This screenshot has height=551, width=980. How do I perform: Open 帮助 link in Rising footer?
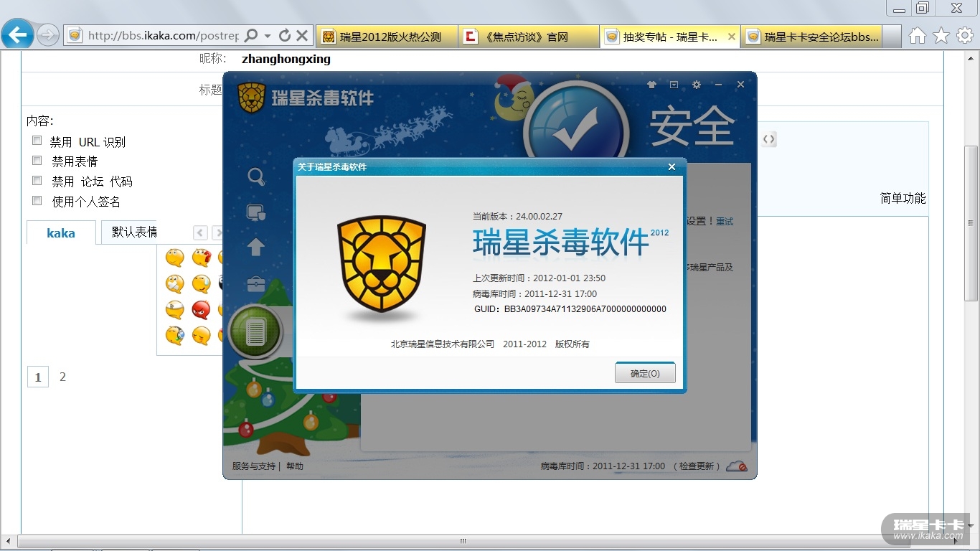(295, 466)
